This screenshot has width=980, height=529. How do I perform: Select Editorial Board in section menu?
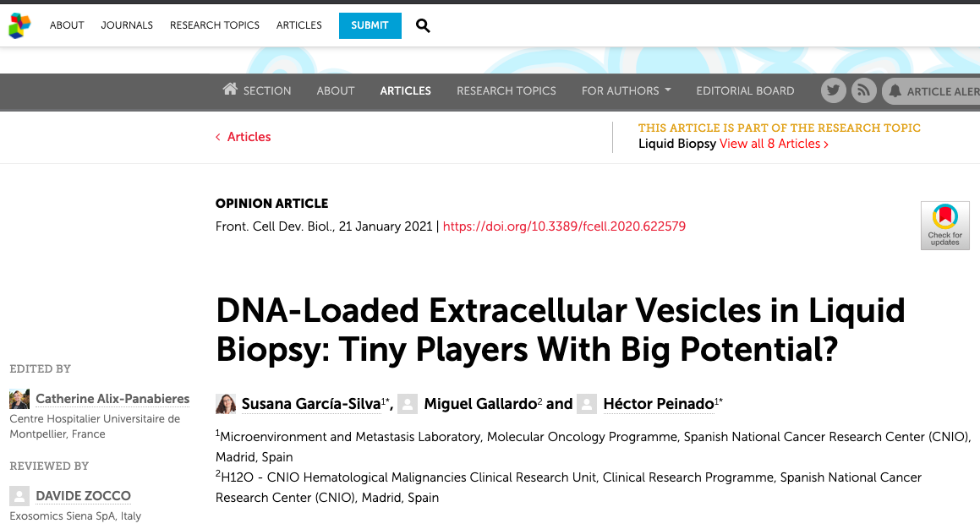tap(745, 91)
